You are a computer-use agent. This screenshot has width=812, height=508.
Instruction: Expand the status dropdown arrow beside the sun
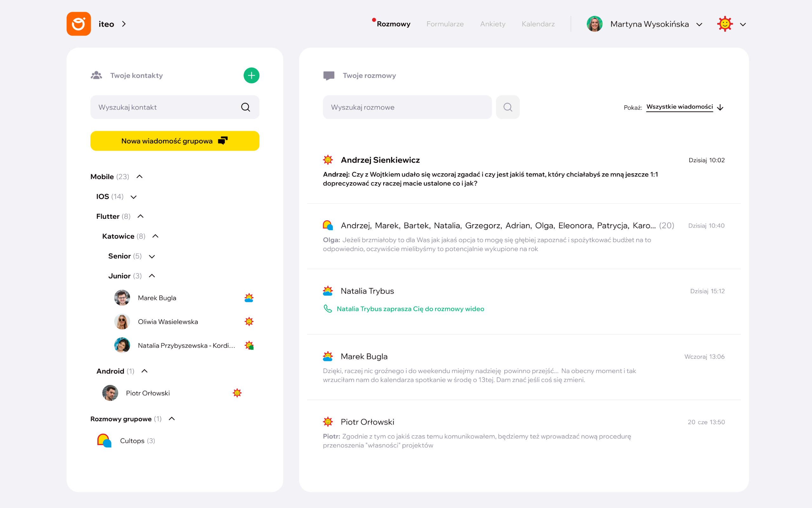[743, 24]
